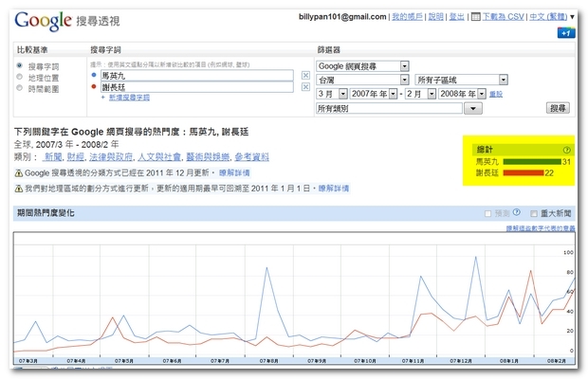The height and width of the screenshot is (379, 588).
Task: Open start month 3月 dropdown
Action: [x=332, y=94]
